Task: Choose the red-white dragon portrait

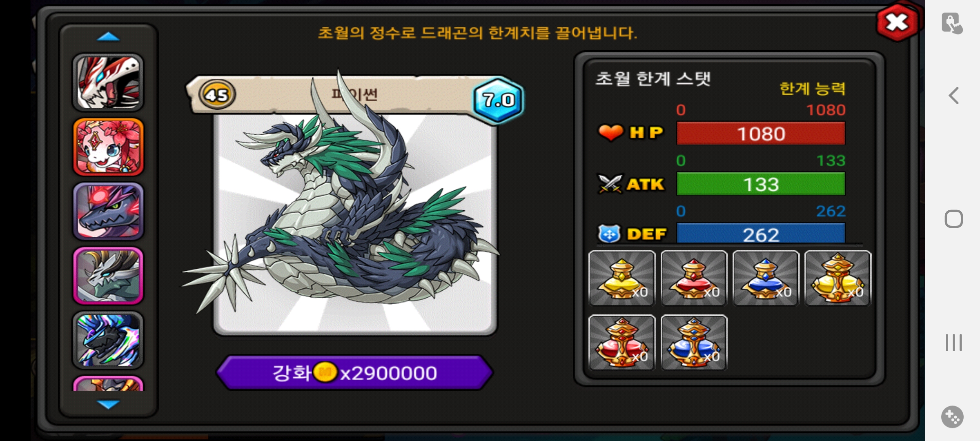Action: [108, 82]
